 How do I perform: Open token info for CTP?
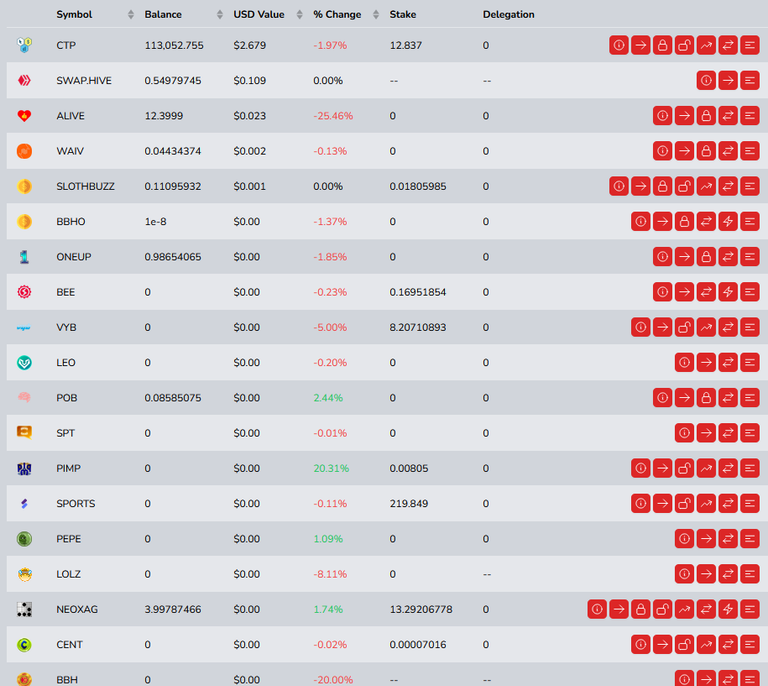(619, 46)
